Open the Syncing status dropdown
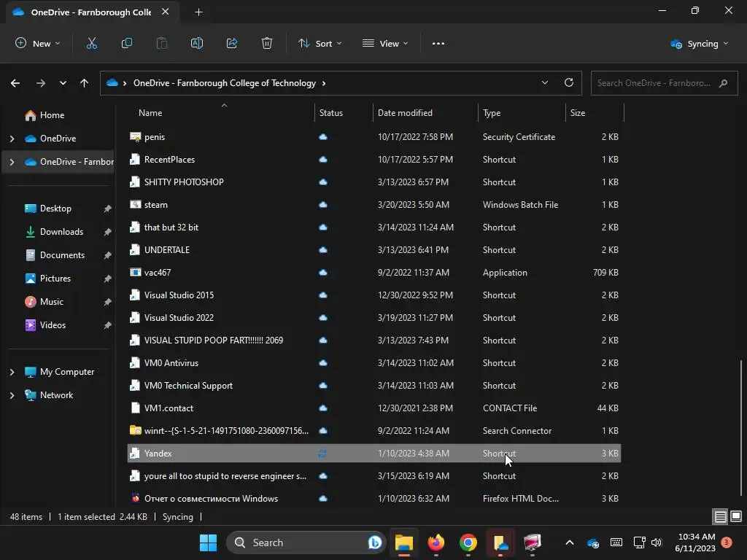This screenshot has height=560, width=747. (700, 43)
